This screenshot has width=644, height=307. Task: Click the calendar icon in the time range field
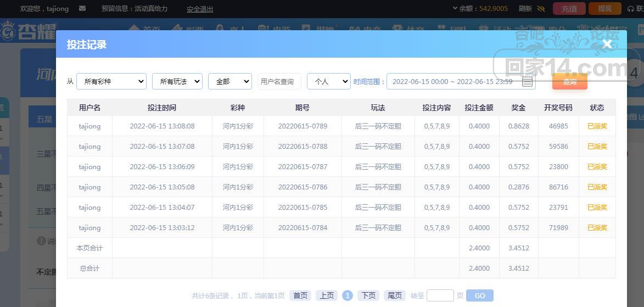click(x=527, y=82)
